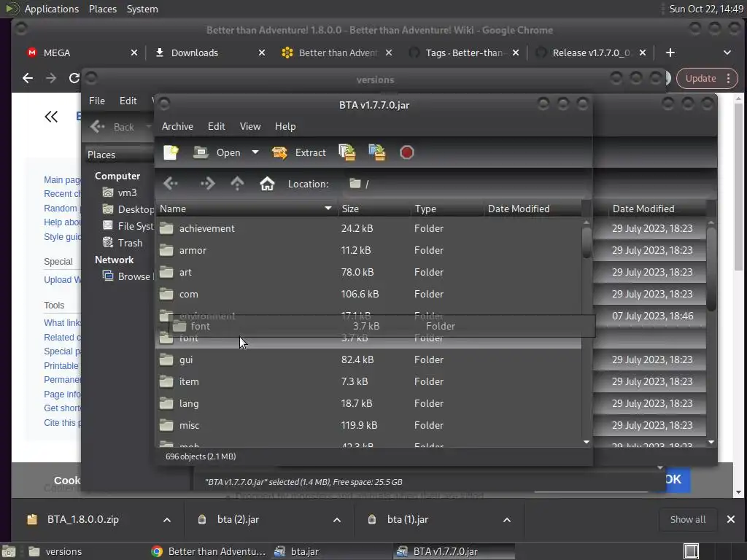747x560 pixels.
Task: Open a new Chrome tab
Action: pyautogui.click(x=670, y=52)
